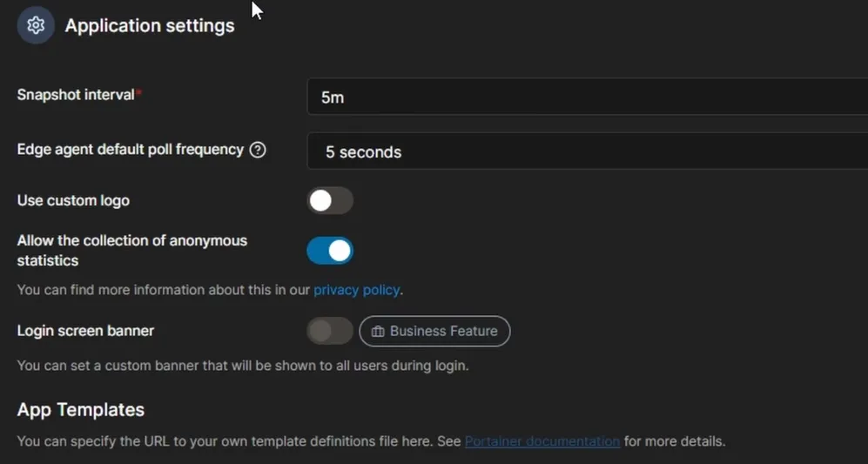This screenshot has height=464, width=868.
Task: Disable the anonymous statistics collection toggle
Action: click(330, 251)
